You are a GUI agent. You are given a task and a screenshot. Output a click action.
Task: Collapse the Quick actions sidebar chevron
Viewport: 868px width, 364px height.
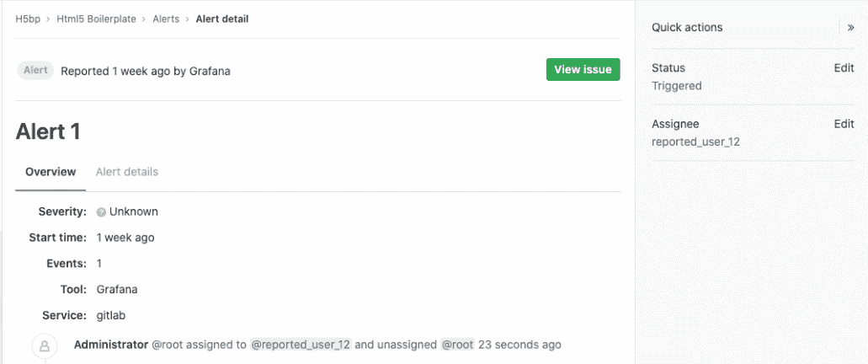851,28
